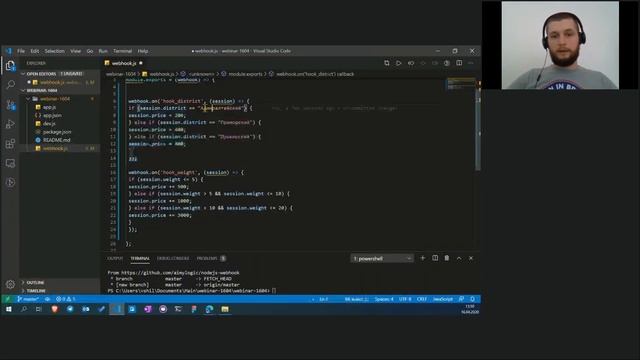This screenshot has width=640, height=360.
Task: Switch to the TERMINAL panel tab
Action: coord(140,258)
